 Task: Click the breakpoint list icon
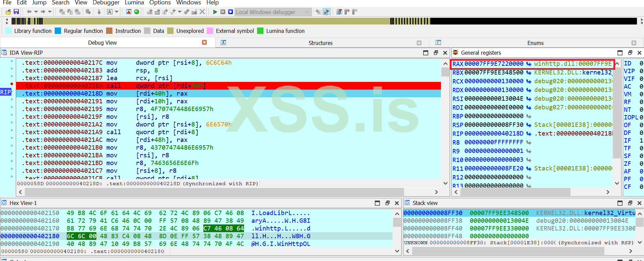(339, 12)
